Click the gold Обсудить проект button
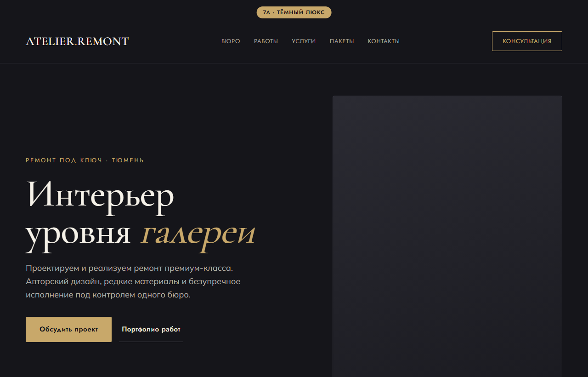The width and height of the screenshot is (588, 377). click(x=68, y=329)
